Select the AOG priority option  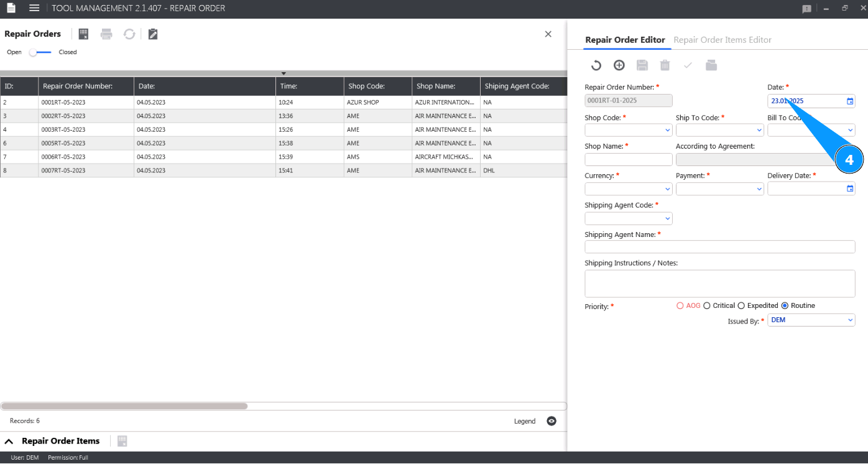click(x=680, y=305)
